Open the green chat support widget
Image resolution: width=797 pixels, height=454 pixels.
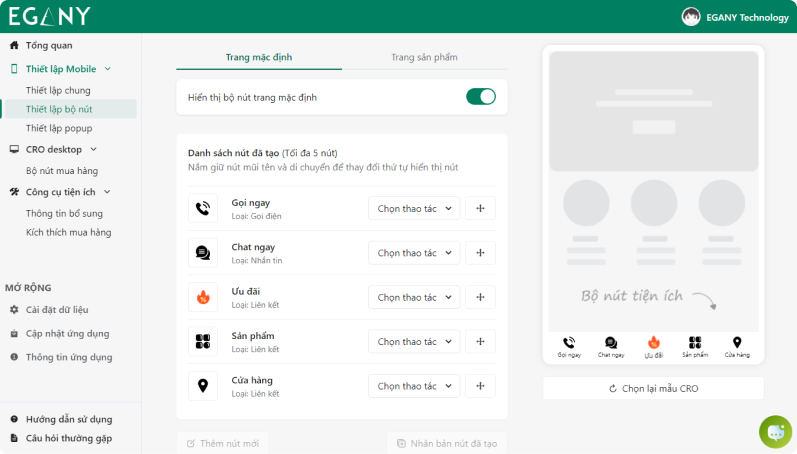coord(775,431)
